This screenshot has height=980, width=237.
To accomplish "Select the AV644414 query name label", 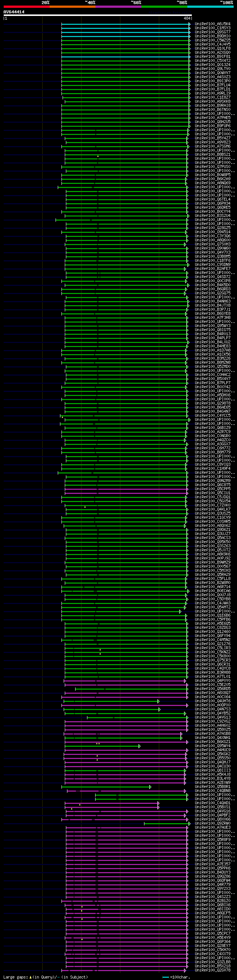I will tap(14, 12).
